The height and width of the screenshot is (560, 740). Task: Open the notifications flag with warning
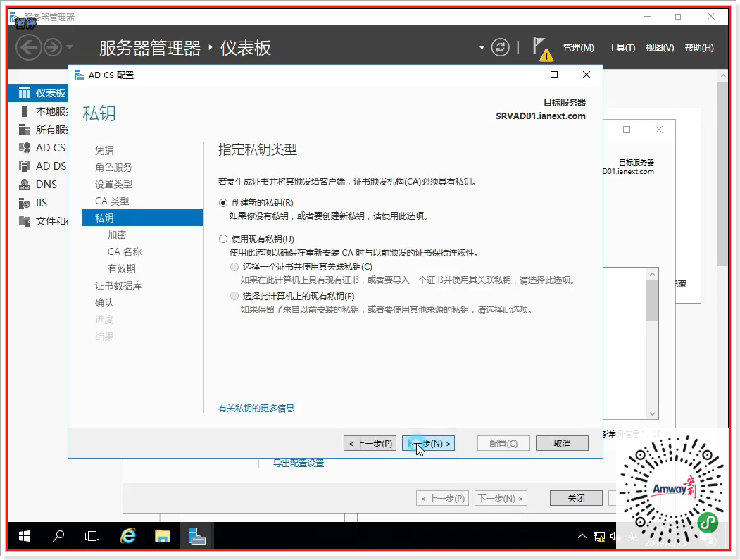click(x=542, y=49)
